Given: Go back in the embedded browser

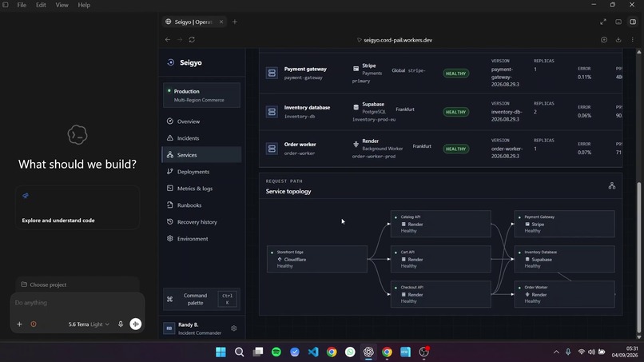Looking at the screenshot, I should tap(168, 40).
